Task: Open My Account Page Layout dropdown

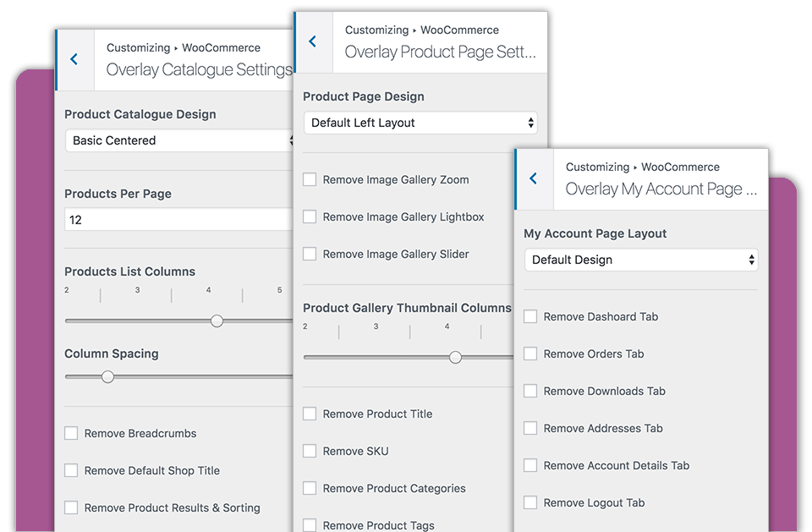Action: (x=640, y=260)
